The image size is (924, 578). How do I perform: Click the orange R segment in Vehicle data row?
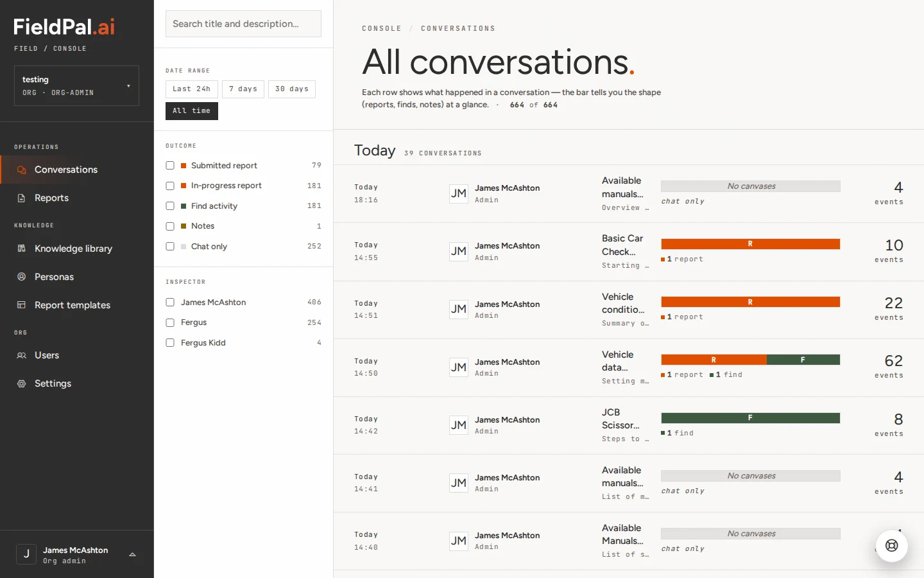pyautogui.click(x=714, y=360)
